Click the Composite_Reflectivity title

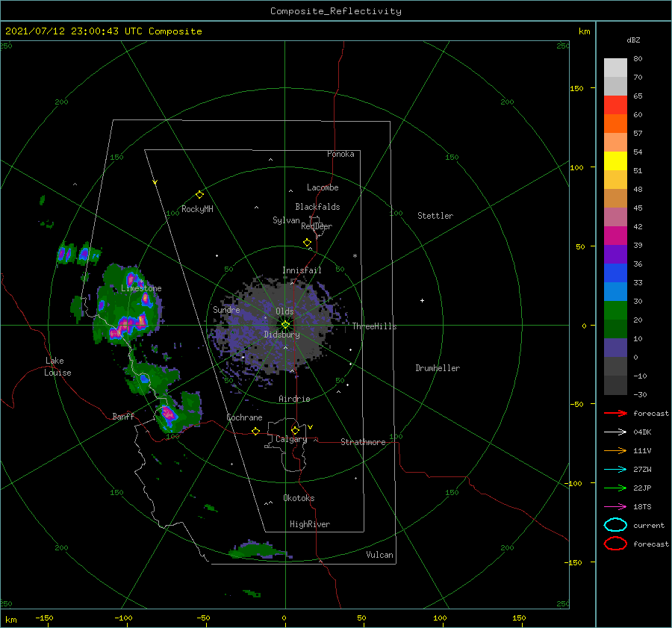(x=335, y=11)
